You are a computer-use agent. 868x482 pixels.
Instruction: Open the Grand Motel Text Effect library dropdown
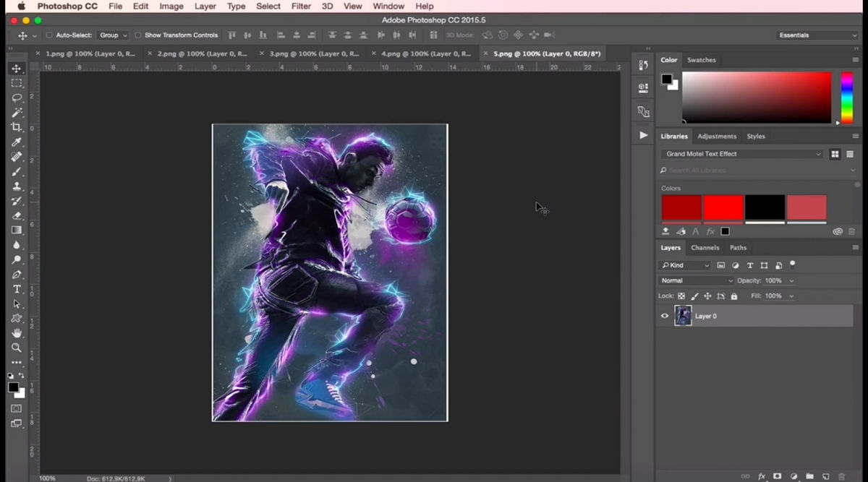[742, 154]
